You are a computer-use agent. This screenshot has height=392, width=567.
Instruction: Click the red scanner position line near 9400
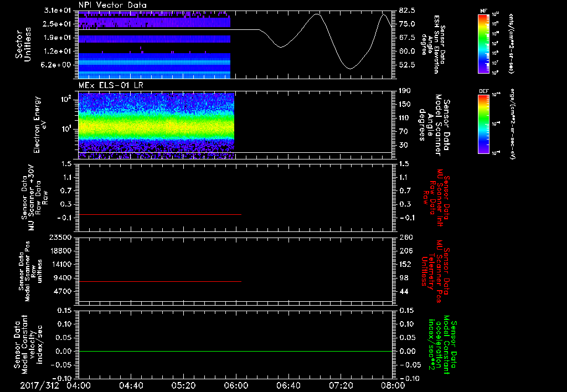(160, 281)
